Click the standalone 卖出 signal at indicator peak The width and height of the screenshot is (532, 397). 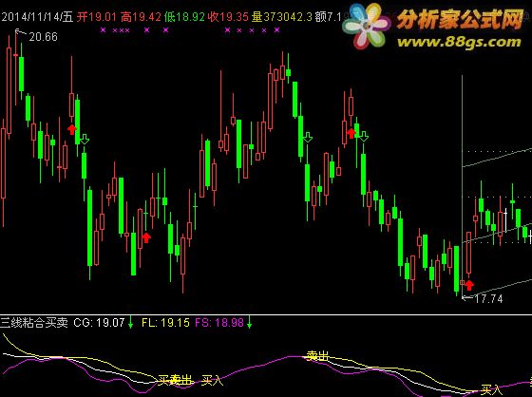point(317,356)
